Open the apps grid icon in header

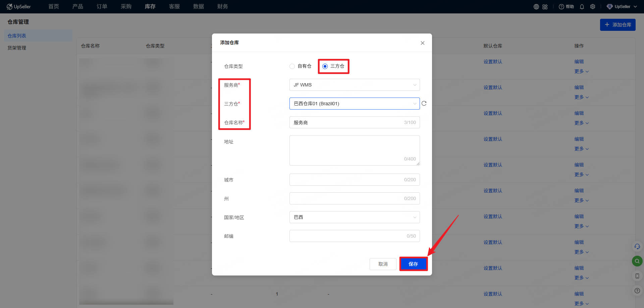point(545,7)
